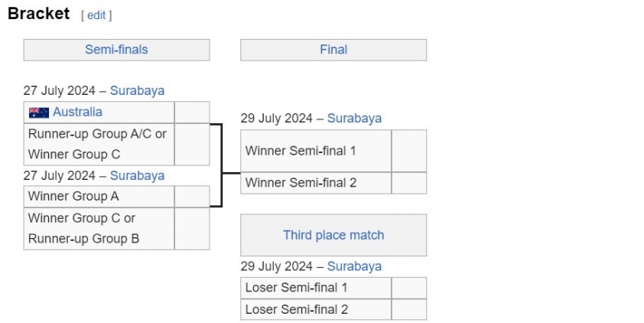Select the Winner Semi-final 1 cell
Image resolution: width=644 pixels, height=323 pixels.
316,151
